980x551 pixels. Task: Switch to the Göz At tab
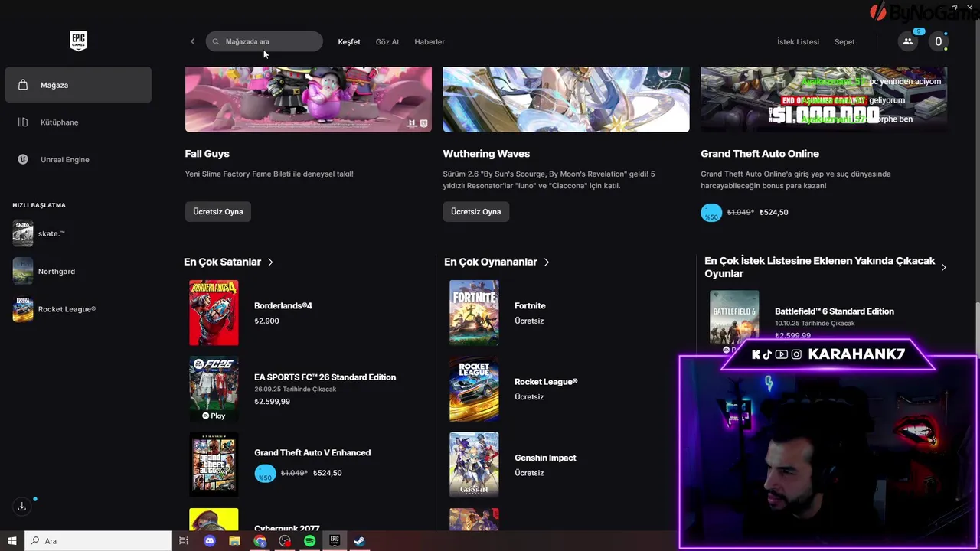click(387, 41)
